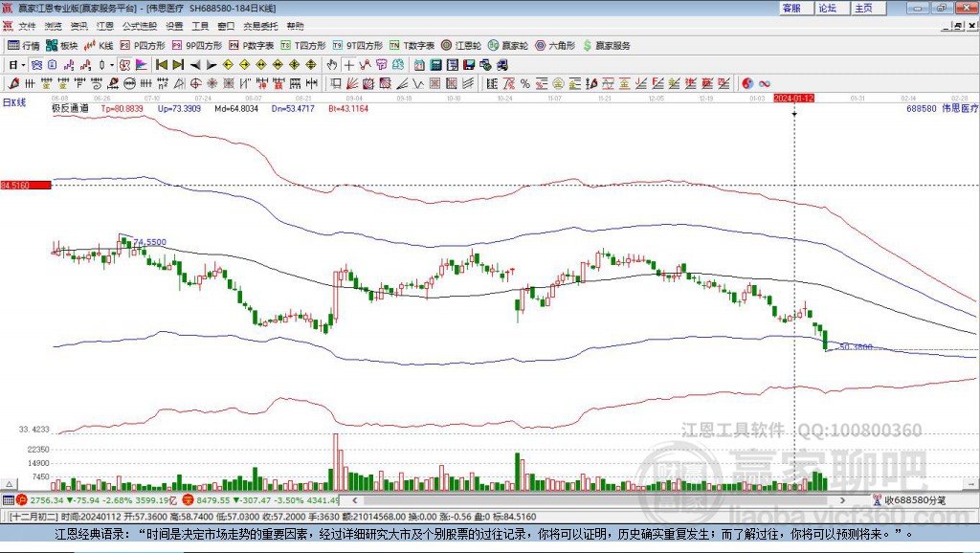Screen dimensions: 980x553
Task: Expand the candlestick style dropdown arrow
Action: (x=112, y=65)
